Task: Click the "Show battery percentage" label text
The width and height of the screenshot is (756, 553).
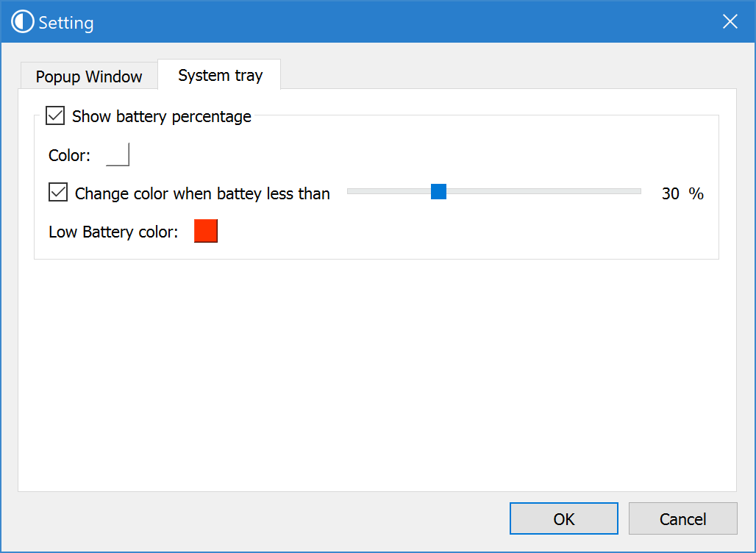Action: [162, 117]
